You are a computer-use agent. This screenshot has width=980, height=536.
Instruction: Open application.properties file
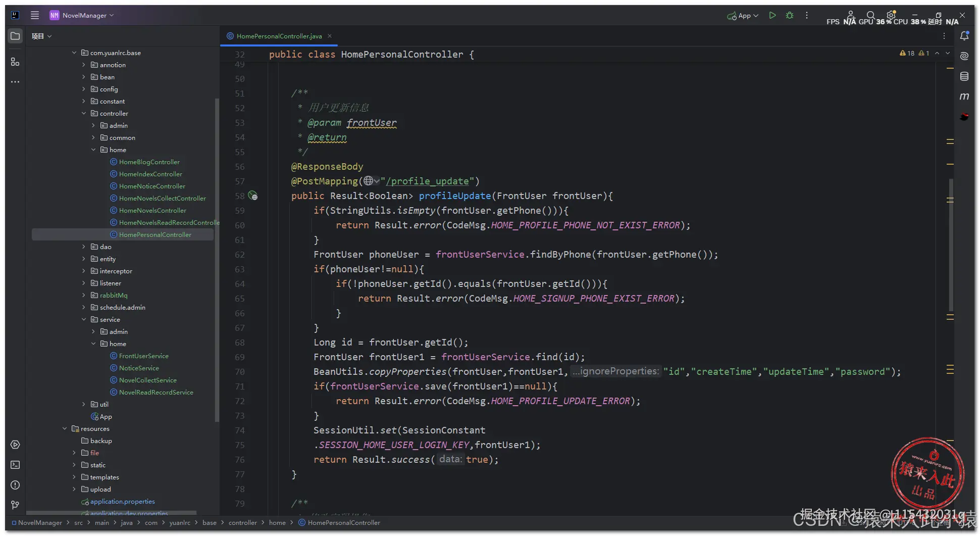pos(123,501)
